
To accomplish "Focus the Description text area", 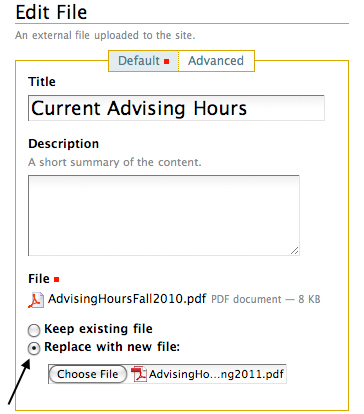I will click(164, 215).
